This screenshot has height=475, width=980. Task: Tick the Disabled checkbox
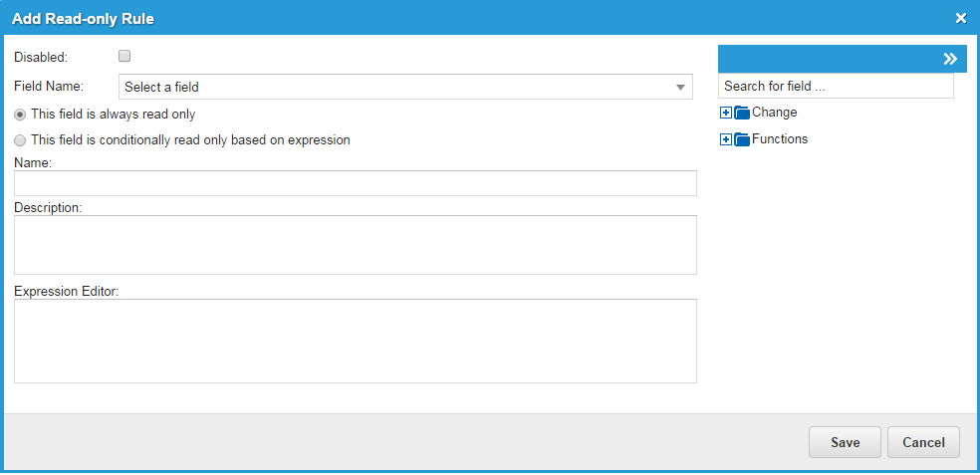pos(124,57)
